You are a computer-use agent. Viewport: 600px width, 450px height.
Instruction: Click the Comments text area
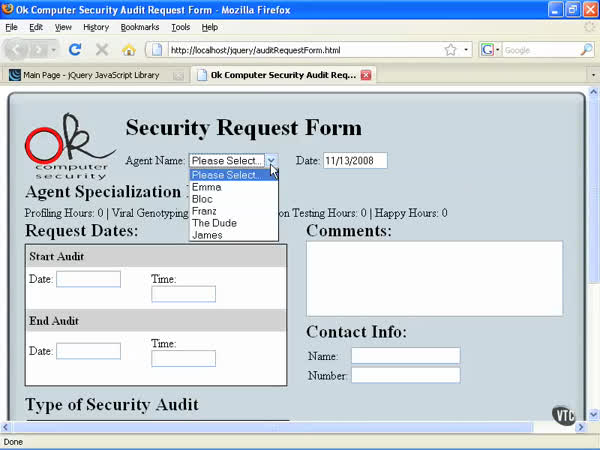(434, 278)
